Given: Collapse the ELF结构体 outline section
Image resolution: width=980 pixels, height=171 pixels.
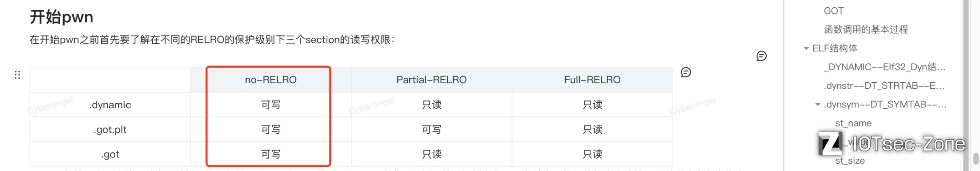Looking at the screenshot, I should [x=806, y=48].
